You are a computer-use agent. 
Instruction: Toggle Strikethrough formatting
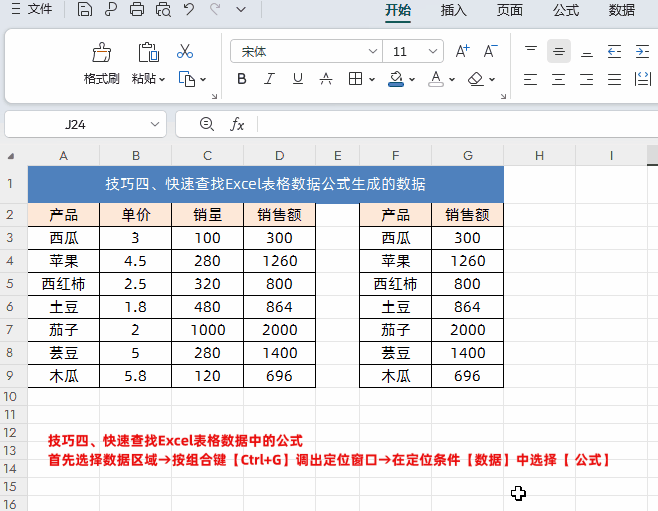tap(326, 79)
